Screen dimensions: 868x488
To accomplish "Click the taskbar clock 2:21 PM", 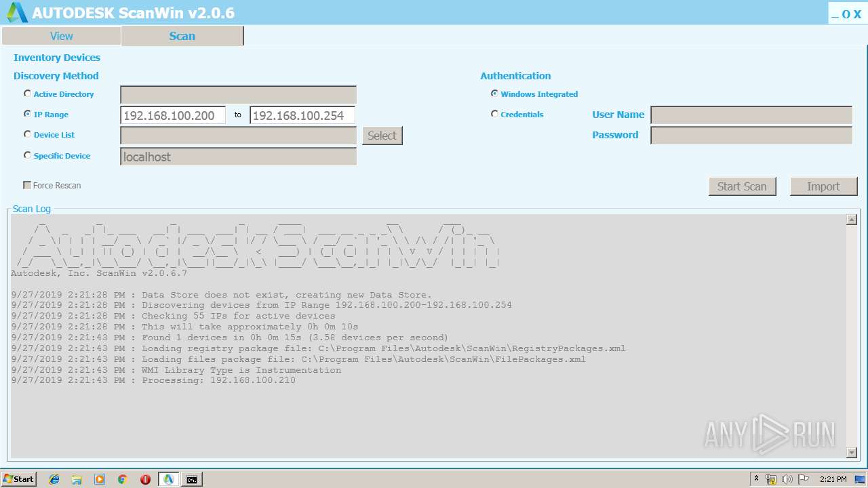I will [833, 479].
